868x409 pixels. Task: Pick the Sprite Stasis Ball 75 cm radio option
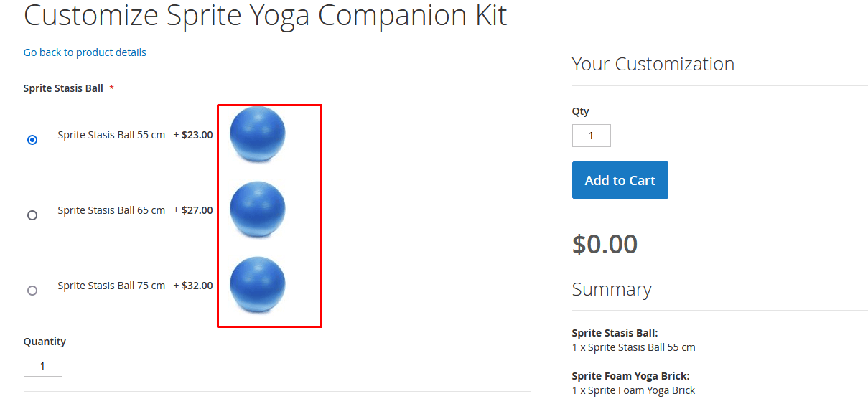[32, 291]
